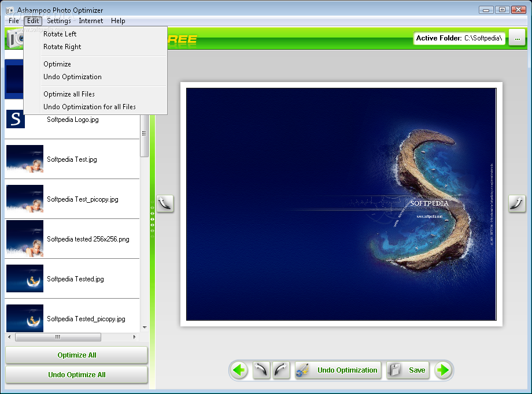The height and width of the screenshot is (394, 532).
Task: Open the File menu
Action: coord(13,21)
